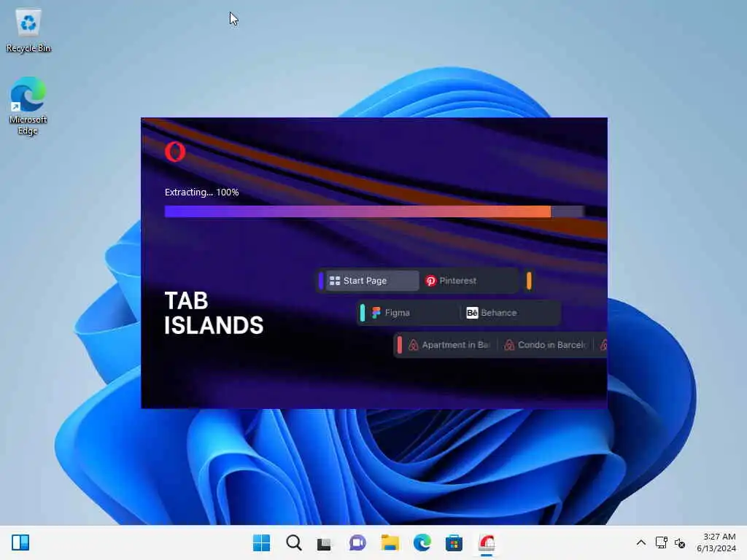Select the Behance tab in the illustration

point(508,312)
